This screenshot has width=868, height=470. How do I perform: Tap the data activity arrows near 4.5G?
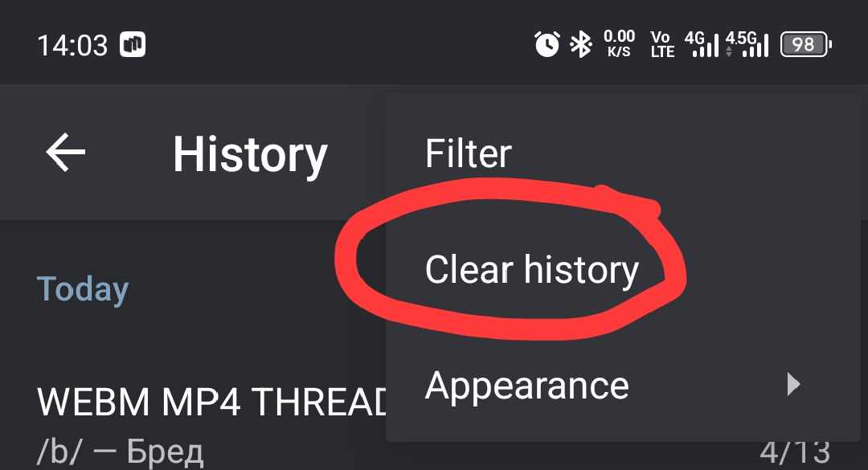[729, 51]
